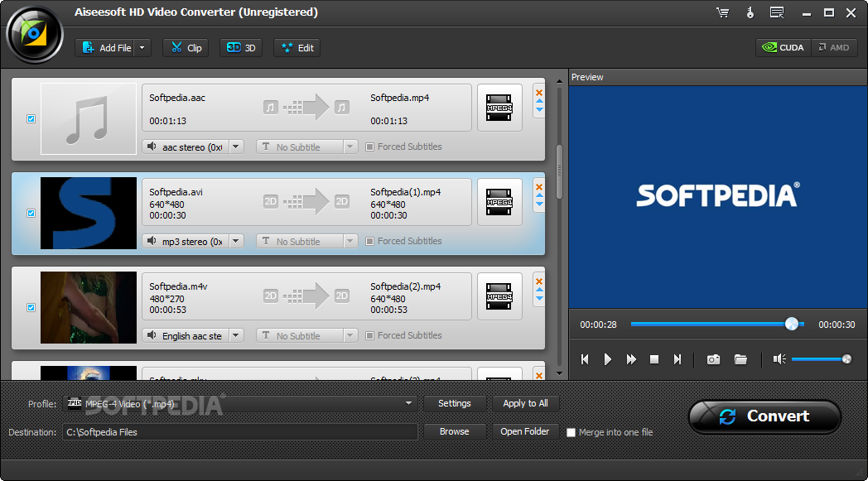Move Softpedia.aac down with the arrow
Image resolution: width=868 pixels, height=481 pixels.
pyautogui.click(x=539, y=109)
